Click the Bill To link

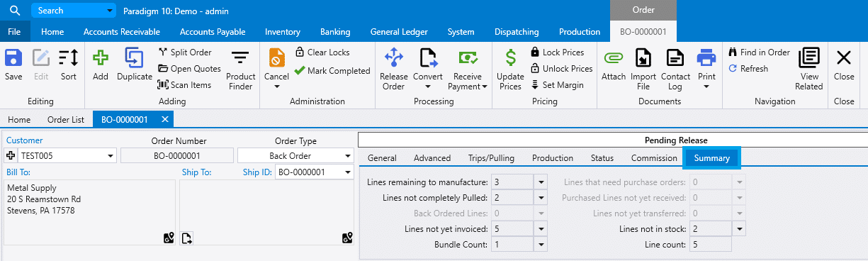(x=18, y=172)
